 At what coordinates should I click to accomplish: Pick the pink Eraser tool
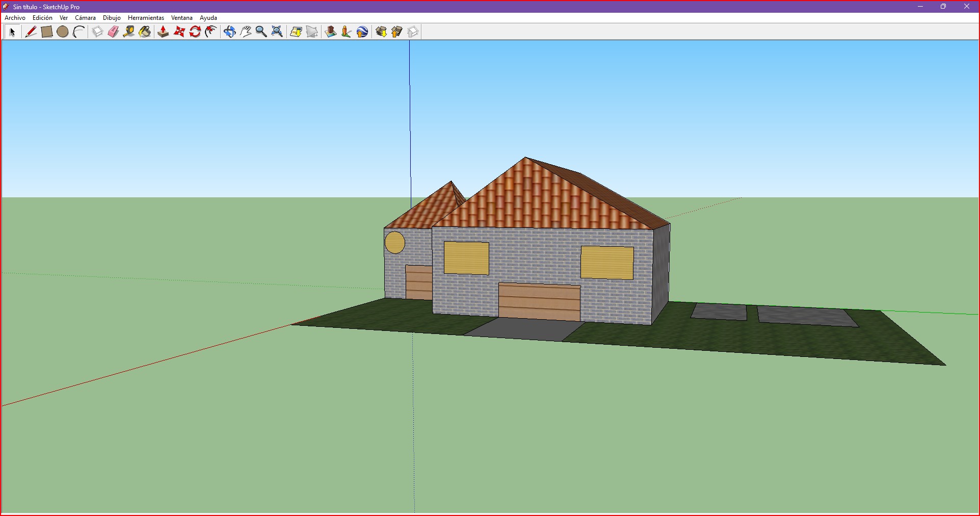pos(113,32)
